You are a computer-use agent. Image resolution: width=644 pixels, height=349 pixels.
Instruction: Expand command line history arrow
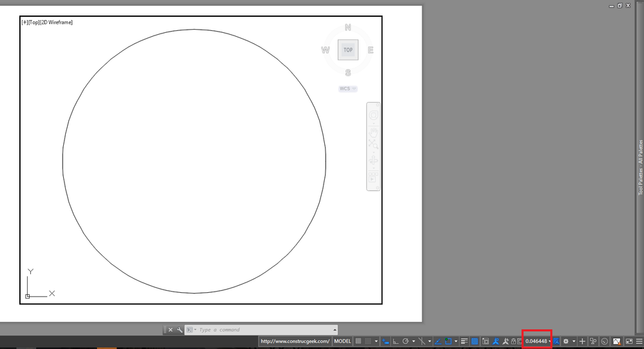[x=335, y=330]
